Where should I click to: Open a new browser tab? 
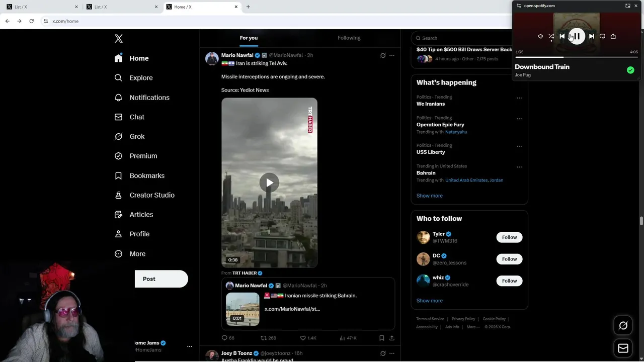click(248, 7)
